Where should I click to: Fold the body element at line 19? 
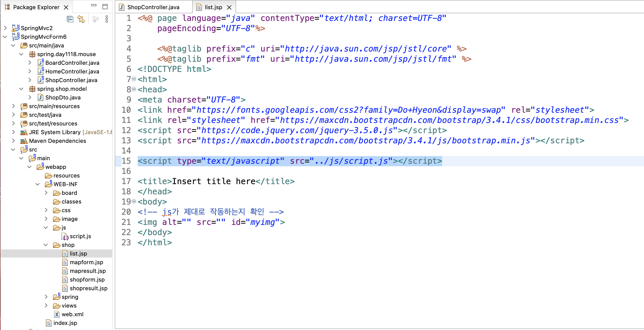click(x=134, y=201)
